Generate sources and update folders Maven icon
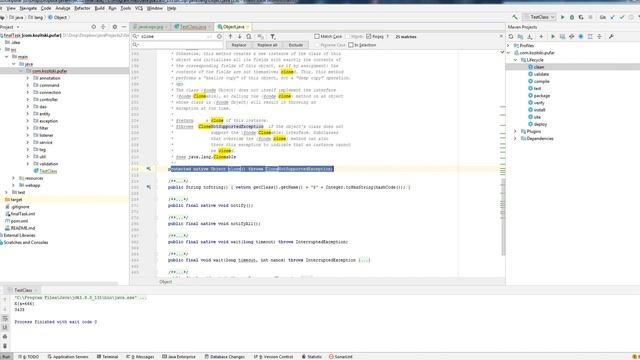640x360 pixels. click(520, 36)
